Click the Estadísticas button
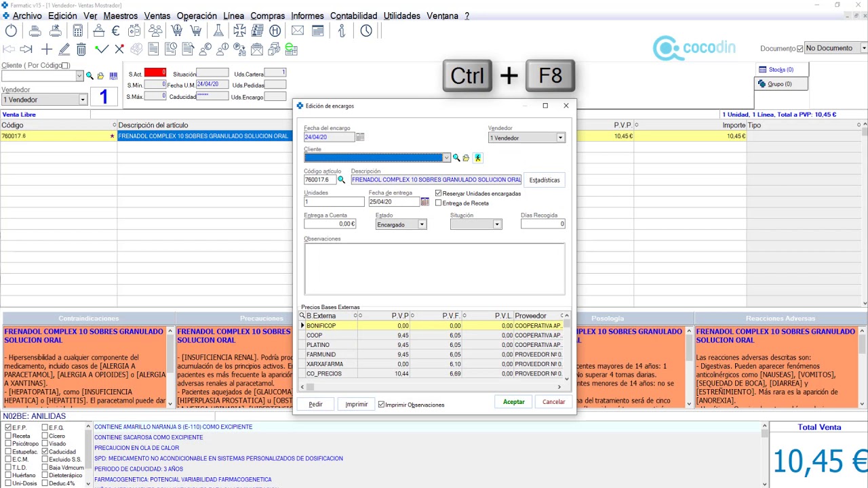This screenshot has width=868, height=488. coord(545,180)
